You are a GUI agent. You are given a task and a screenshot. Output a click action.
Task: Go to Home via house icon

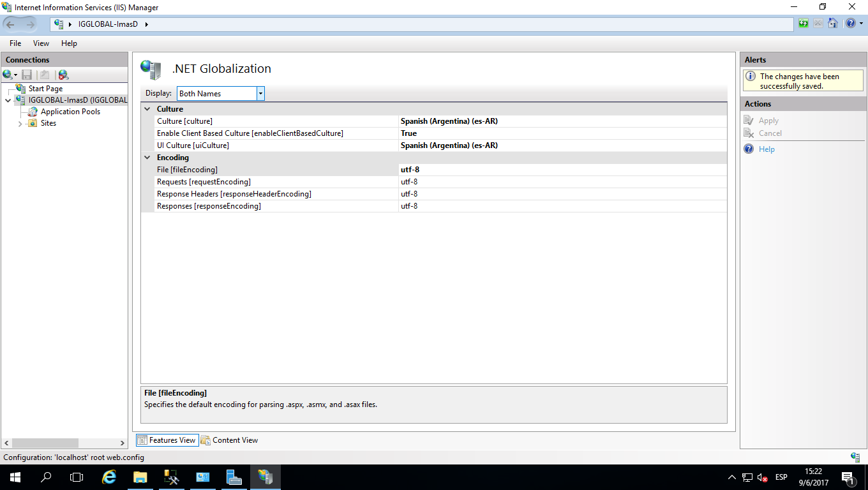(833, 24)
